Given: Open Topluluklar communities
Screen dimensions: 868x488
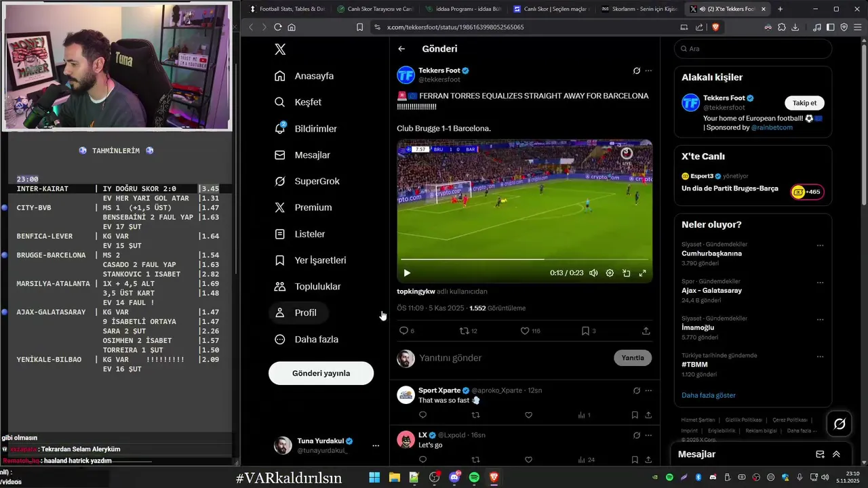Looking at the screenshot, I should [x=308, y=287].
